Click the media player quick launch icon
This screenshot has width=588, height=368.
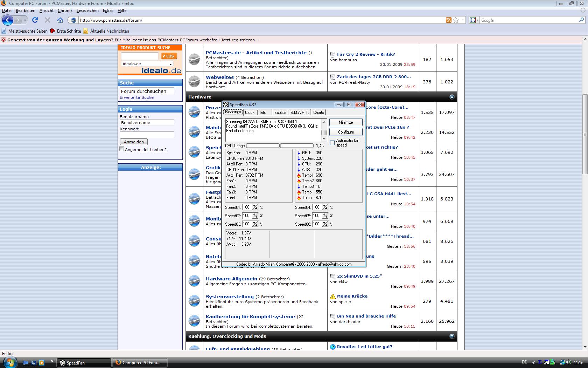[x=42, y=363]
